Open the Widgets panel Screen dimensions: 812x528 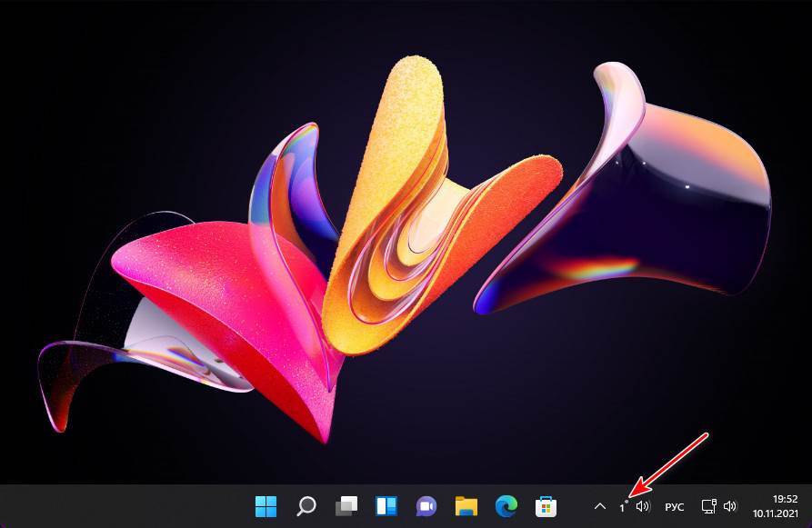(386, 506)
